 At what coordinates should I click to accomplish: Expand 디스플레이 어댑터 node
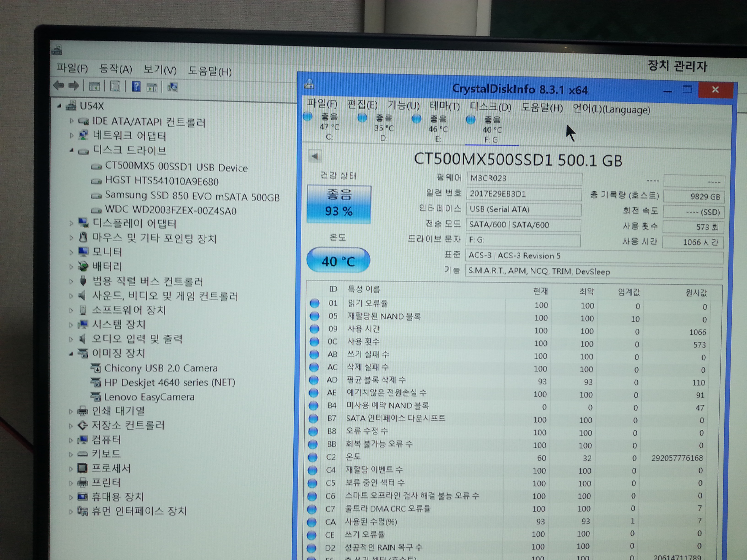tap(71, 223)
